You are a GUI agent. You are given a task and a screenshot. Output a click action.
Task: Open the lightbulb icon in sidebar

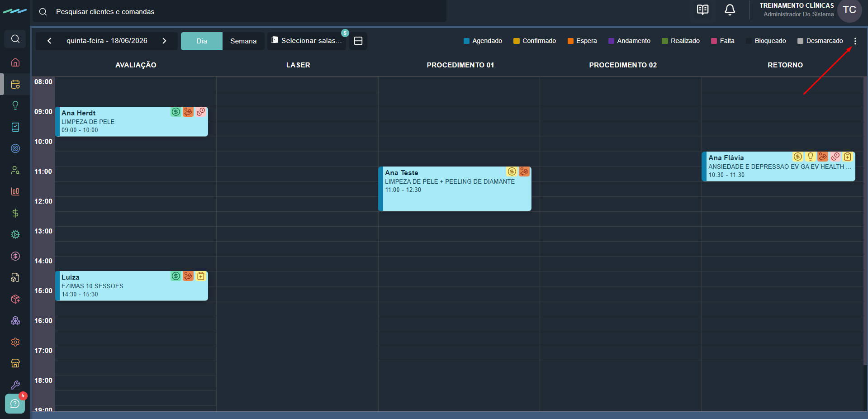click(x=15, y=105)
